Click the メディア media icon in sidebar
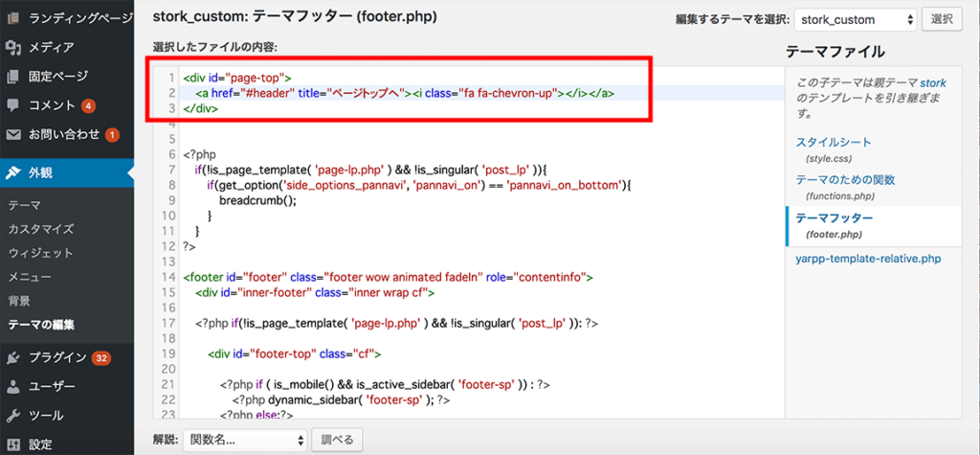 point(13,47)
